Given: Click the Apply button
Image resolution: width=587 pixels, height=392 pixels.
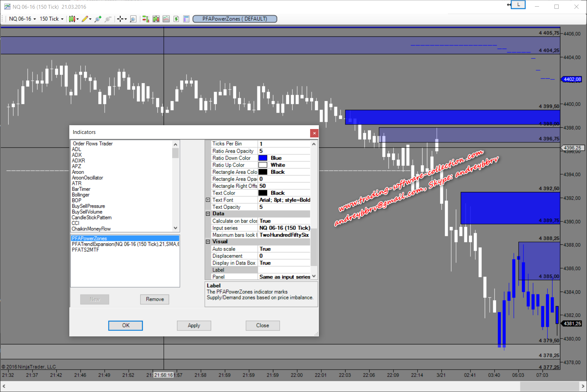Looking at the screenshot, I should [194, 326].
